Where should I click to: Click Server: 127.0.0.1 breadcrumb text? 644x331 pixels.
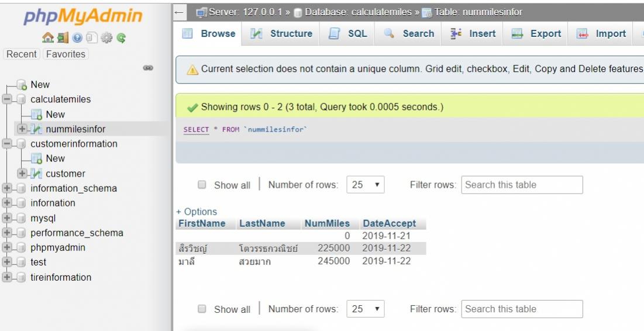246,12
